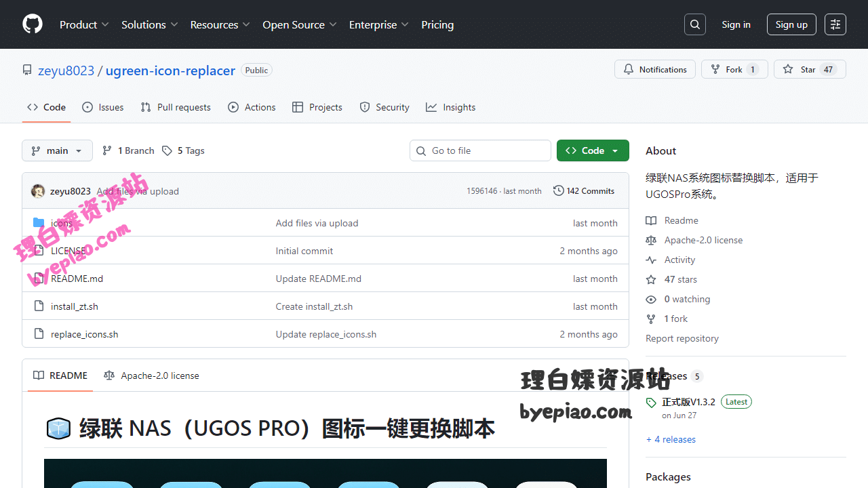Switch to the Apache-2.0 license tab
Image resolution: width=868 pixels, height=488 pixels.
[151, 375]
